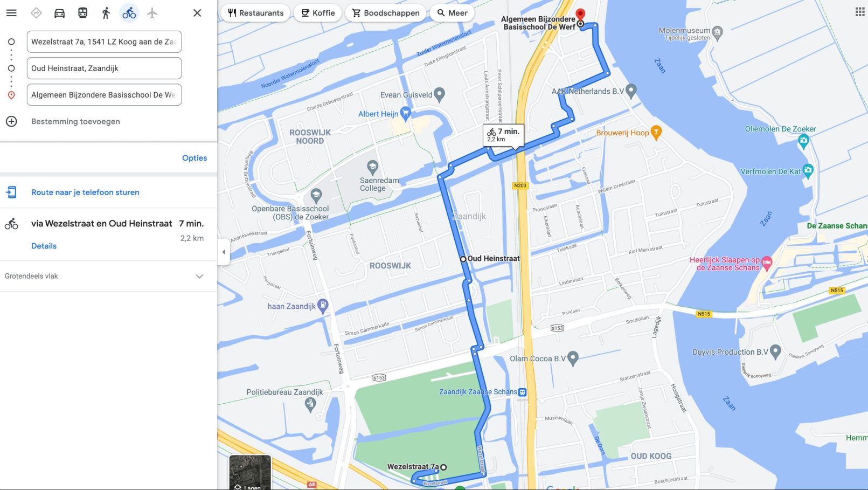This screenshot has width=868, height=490.
Task: Switch to walking mode icon
Action: [x=106, y=13]
